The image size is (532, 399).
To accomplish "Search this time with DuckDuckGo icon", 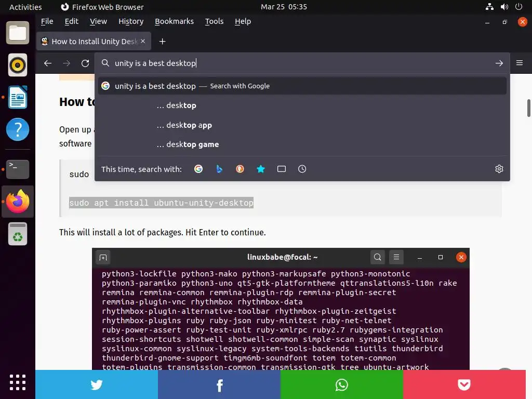I will pyautogui.click(x=240, y=169).
